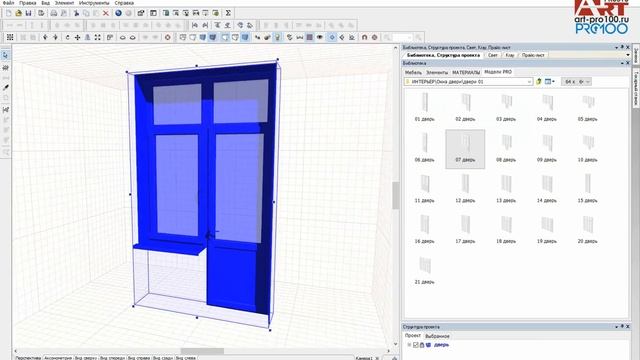Click the Save floppy disk icon
Viewport: 640px width, 360px height.
pyautogui.click(x=28, y=13)
